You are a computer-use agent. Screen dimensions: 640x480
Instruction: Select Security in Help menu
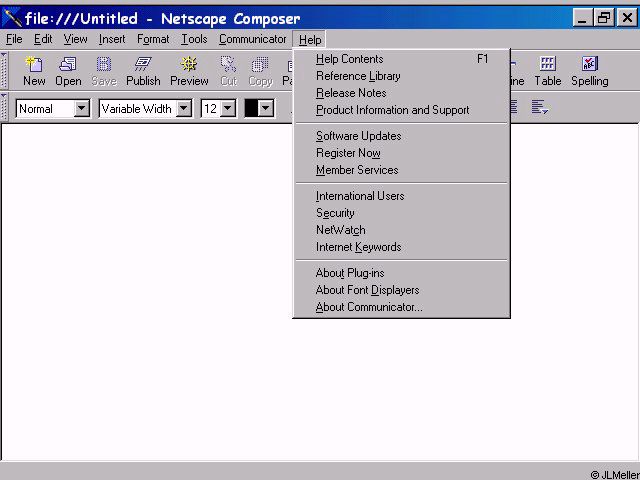click(402, 213)
